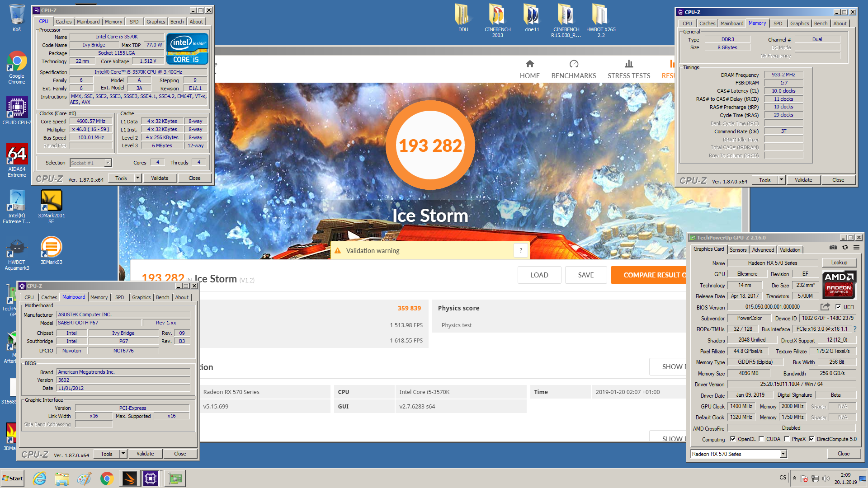
Task: Switch to Chrome in the taskbar
Action: point(107,479)
